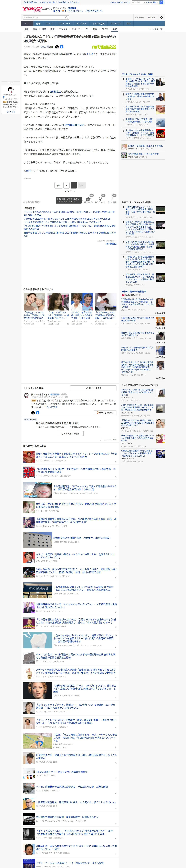The height and width of the screenshot is (868, 186).
Task: Open the 中目黒駅で電車内から発煙 article
Action: 67,817
